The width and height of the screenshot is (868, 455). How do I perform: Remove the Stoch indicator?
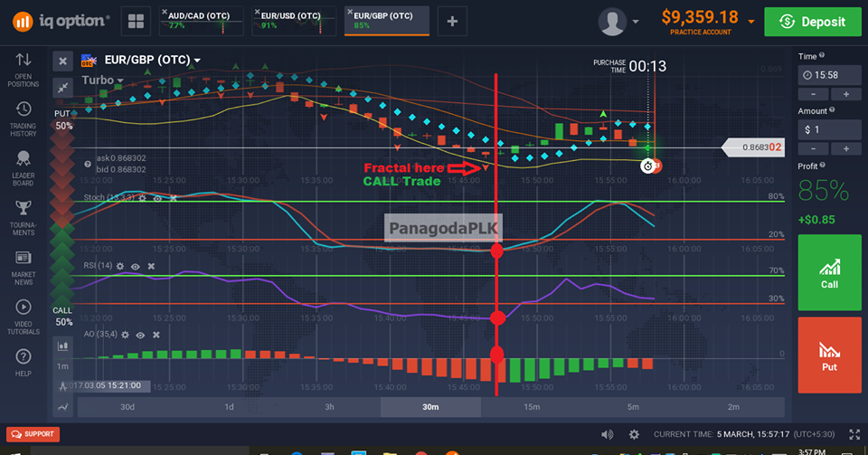(x=174, y=197)
